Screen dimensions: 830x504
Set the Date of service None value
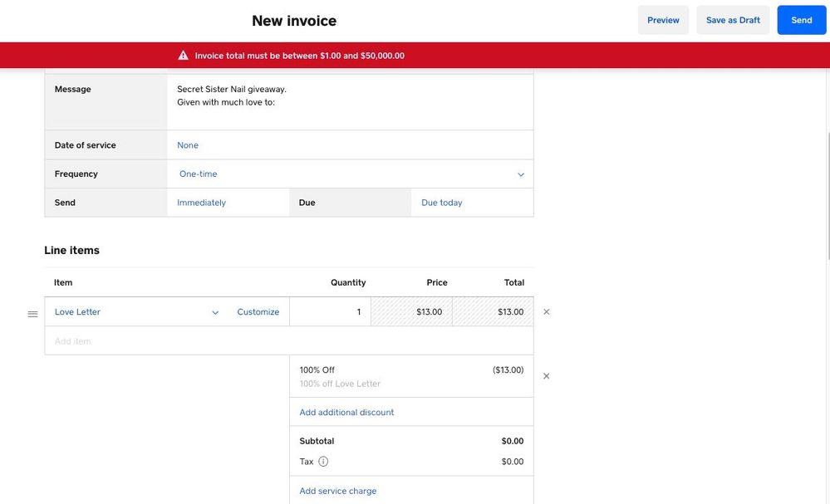(188, 145)
